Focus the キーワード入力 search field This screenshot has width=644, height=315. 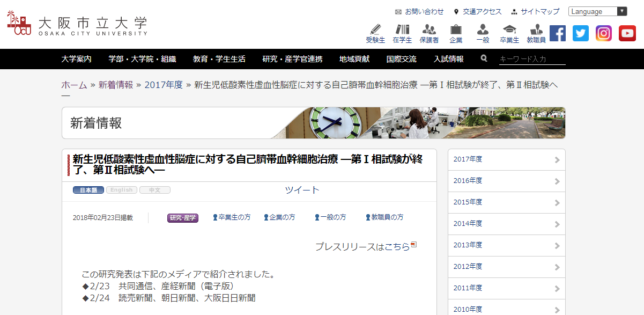(x=532, y=59)
